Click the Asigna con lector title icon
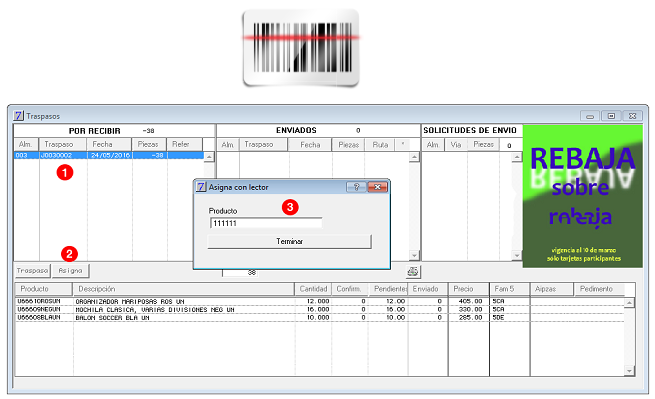 (x=201, y=187)
